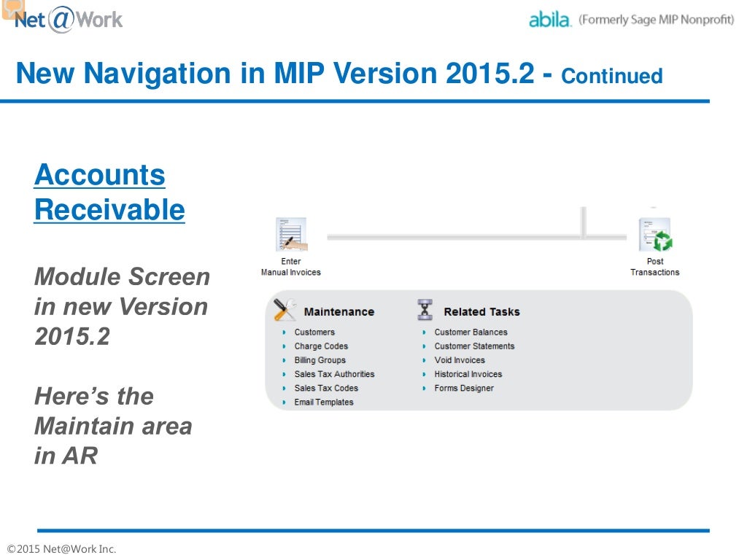
Task: Open Sales Tax Authorities
Action: (334, 374)
